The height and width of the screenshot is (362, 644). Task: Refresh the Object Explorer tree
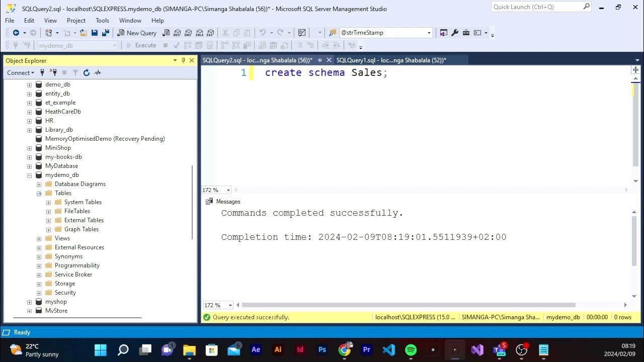[x=87, y=72]
